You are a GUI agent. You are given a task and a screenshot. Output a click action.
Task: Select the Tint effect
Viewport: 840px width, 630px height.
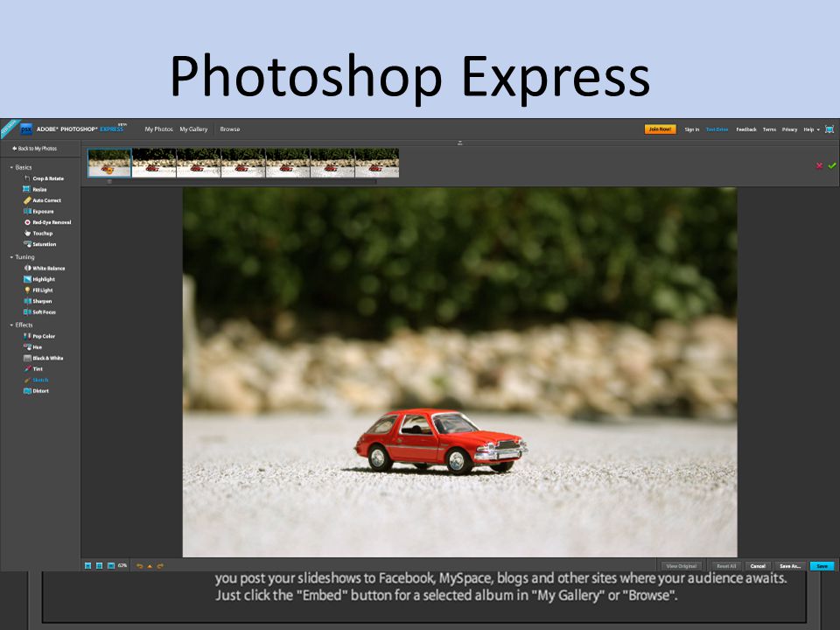(x=33, y=369)
